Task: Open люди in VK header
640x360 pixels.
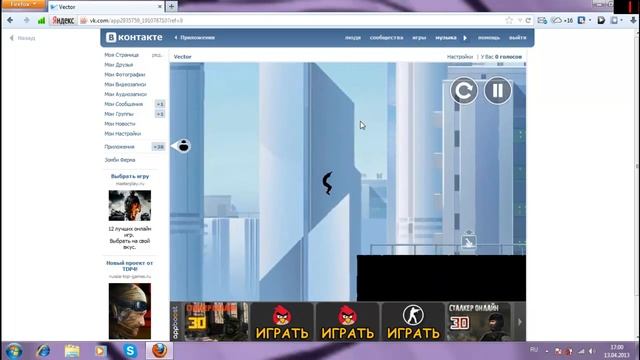Action: (x=353, y=38)
